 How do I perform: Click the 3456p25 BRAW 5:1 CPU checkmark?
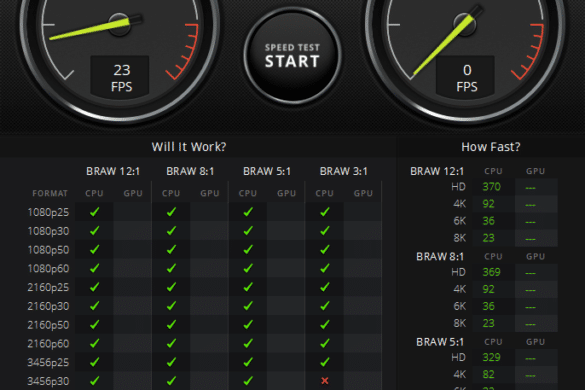(248, 362)
